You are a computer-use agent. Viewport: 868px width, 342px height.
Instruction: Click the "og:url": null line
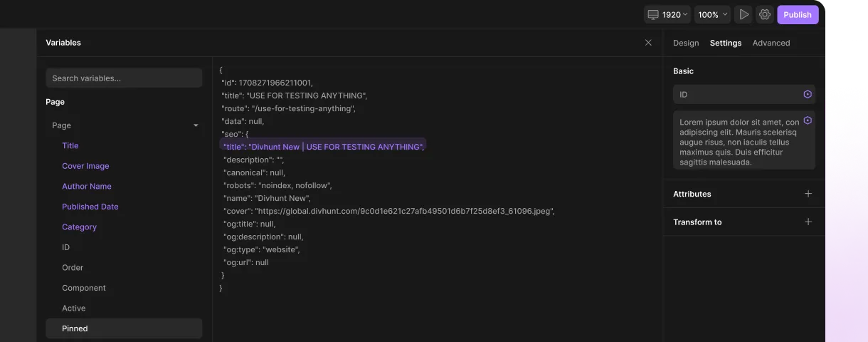point(246,262)
